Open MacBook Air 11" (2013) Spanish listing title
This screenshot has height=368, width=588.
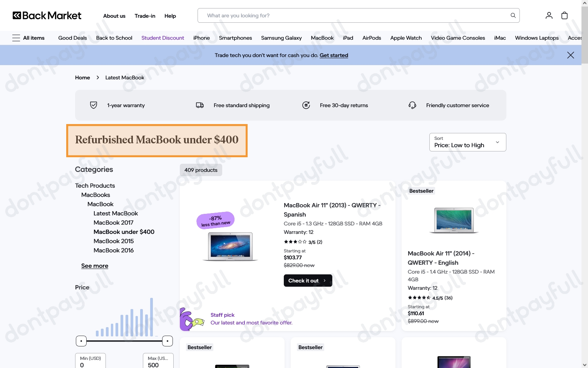point(332,210)
